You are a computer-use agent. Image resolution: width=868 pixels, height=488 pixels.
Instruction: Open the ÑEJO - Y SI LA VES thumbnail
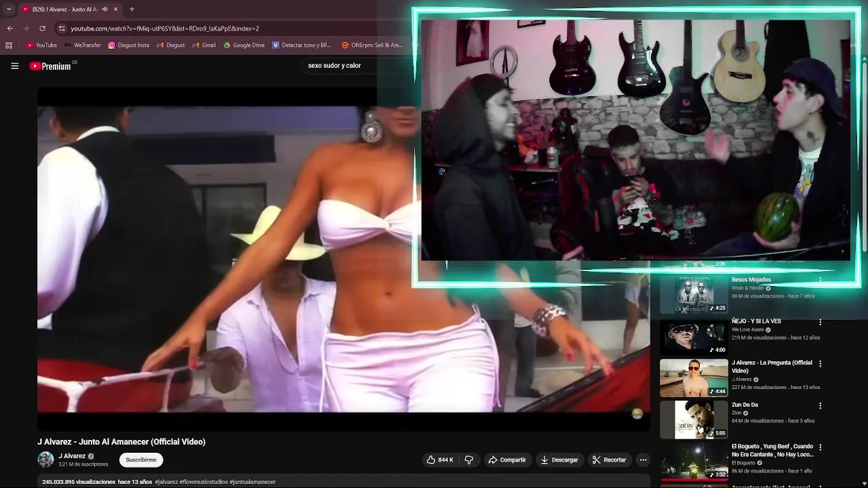(x=694, y=336)
